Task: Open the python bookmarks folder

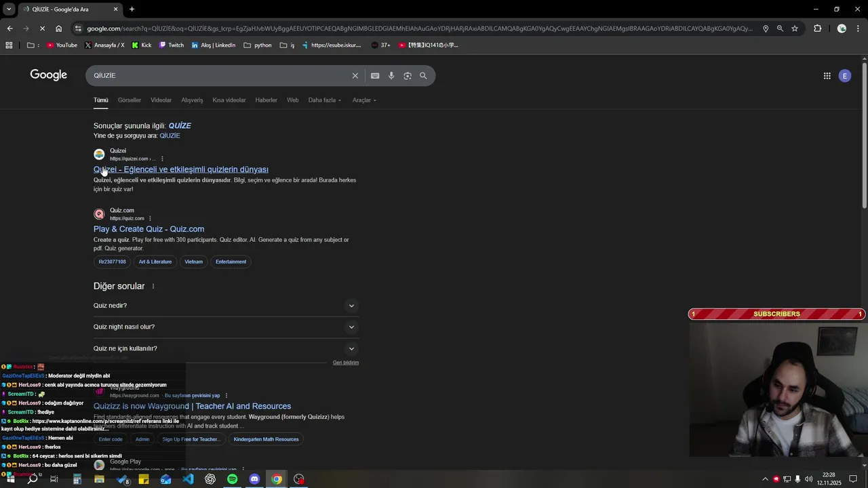Action: coord(258,45)
